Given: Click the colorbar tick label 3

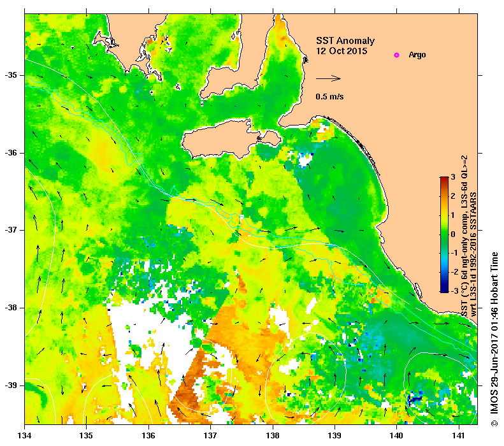Looking at the screenshot, I should tap(453, 177).
